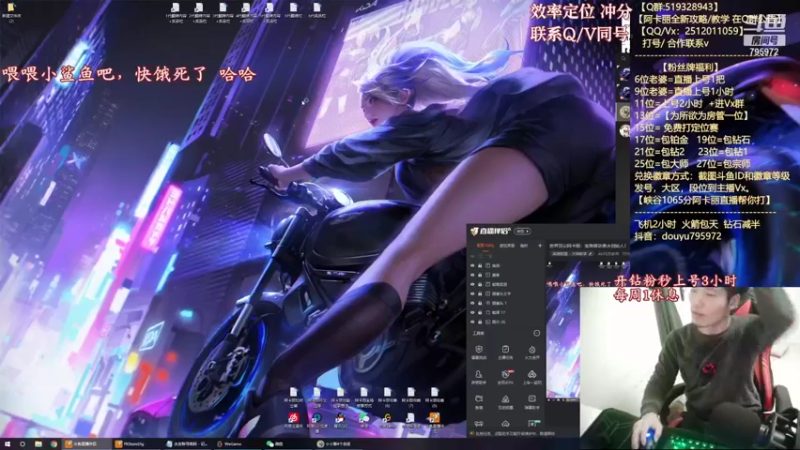Open the triangle house tool in the toolbox's third row
Image resolution: width=800 pixels, height=450 pixels.
(x=505, y=402)
